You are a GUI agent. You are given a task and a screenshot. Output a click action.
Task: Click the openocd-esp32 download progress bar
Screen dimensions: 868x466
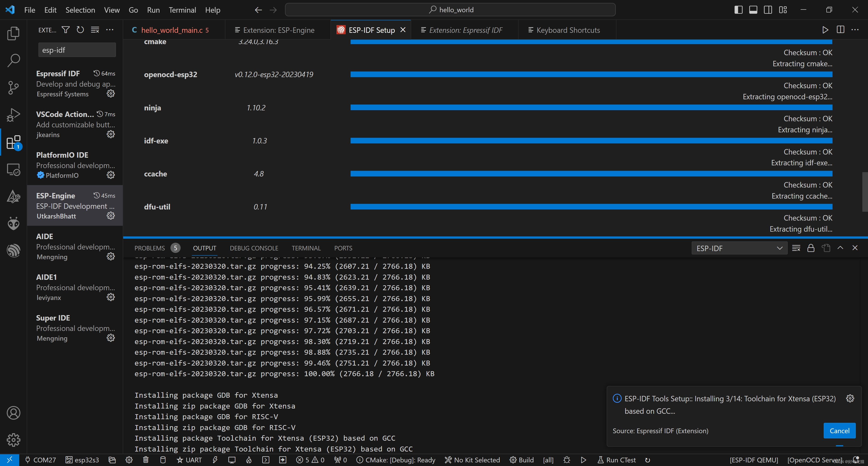591,74
